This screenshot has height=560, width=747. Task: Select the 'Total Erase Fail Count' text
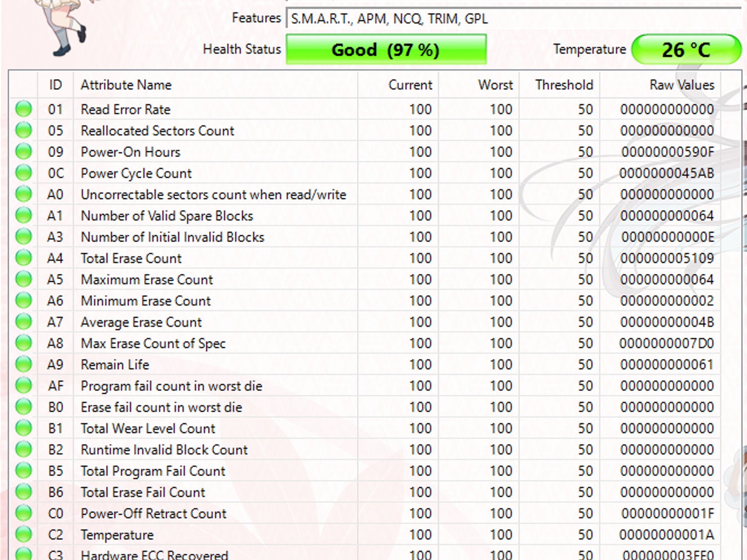pos(143,492)
